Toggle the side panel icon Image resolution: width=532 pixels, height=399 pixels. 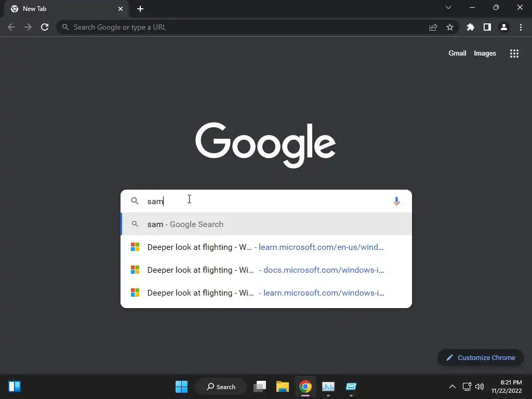(487, 27)
